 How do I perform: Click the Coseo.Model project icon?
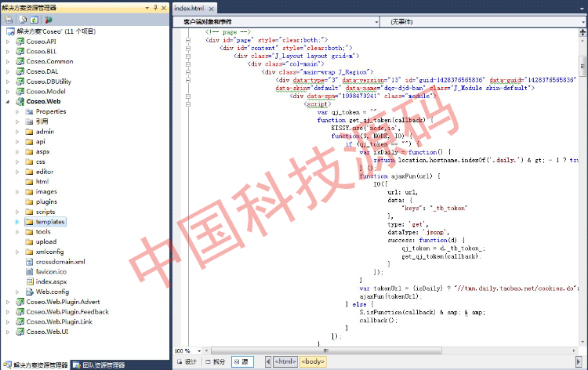20,92
